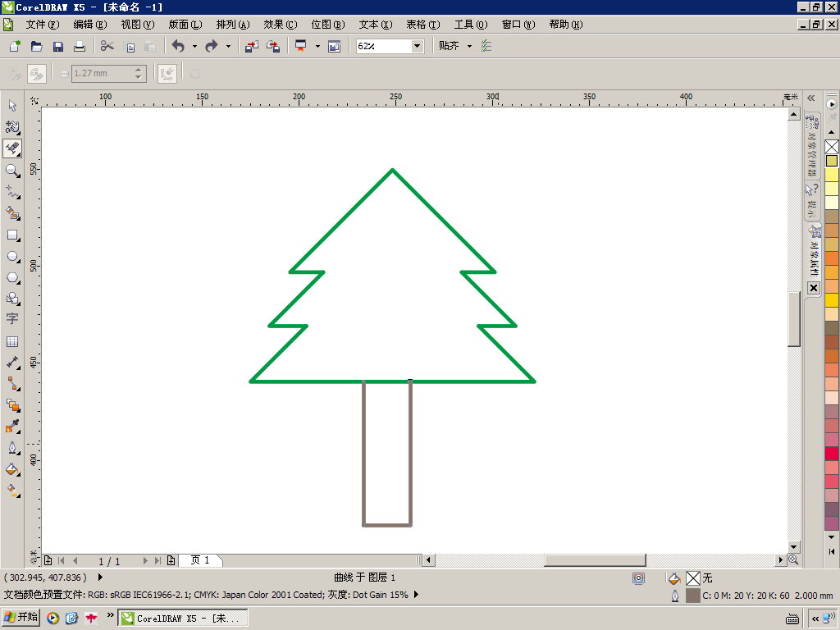
Task: Open the 效果 menu
Action: pos(281,25)
